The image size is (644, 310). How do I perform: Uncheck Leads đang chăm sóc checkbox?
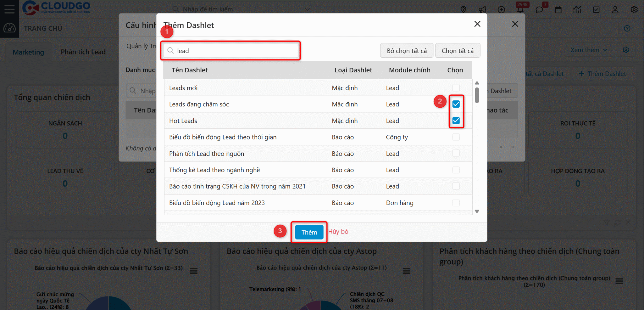pyautogui.click(x=456, y=104)
